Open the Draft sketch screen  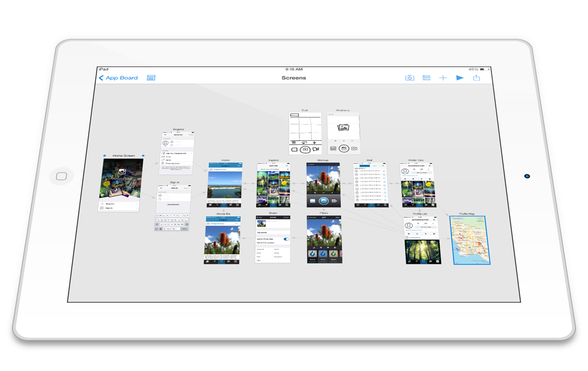[x=305, y=133]
